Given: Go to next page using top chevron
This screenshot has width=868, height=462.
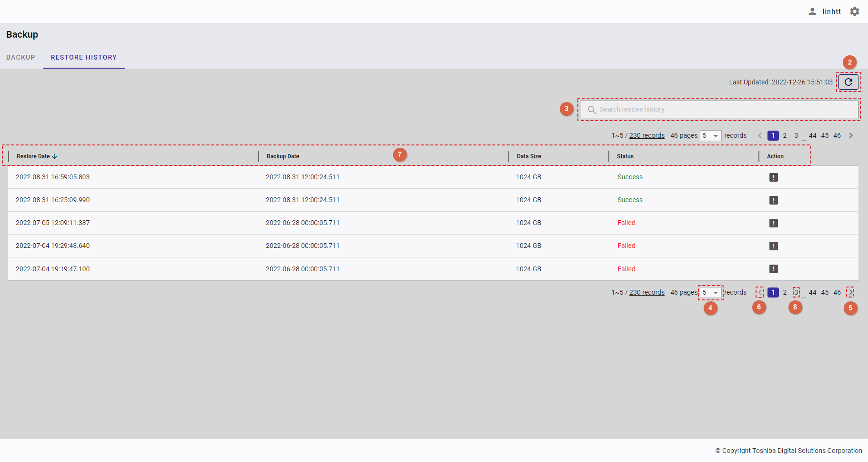Looking at the screenshot, I should tap(850, 136).
